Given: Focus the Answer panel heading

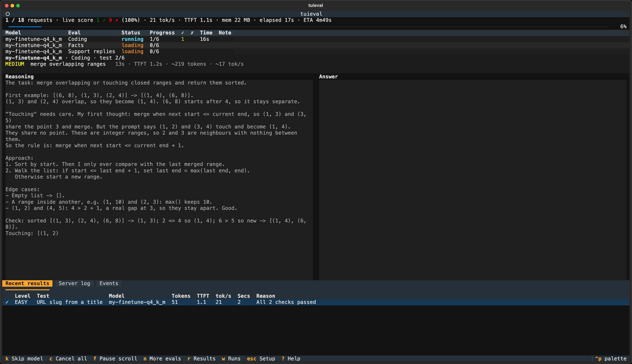Looking at the screenshot, I should pyautogui.click(x=328, y=77).
